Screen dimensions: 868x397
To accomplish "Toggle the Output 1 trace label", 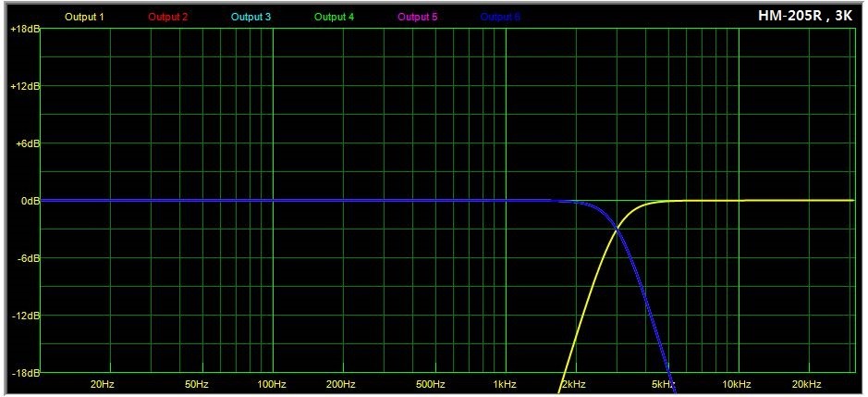I will coord(84,17).
